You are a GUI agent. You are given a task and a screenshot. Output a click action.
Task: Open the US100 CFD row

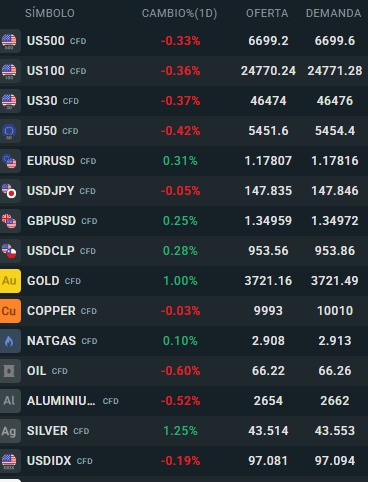[x=184, y=71]
